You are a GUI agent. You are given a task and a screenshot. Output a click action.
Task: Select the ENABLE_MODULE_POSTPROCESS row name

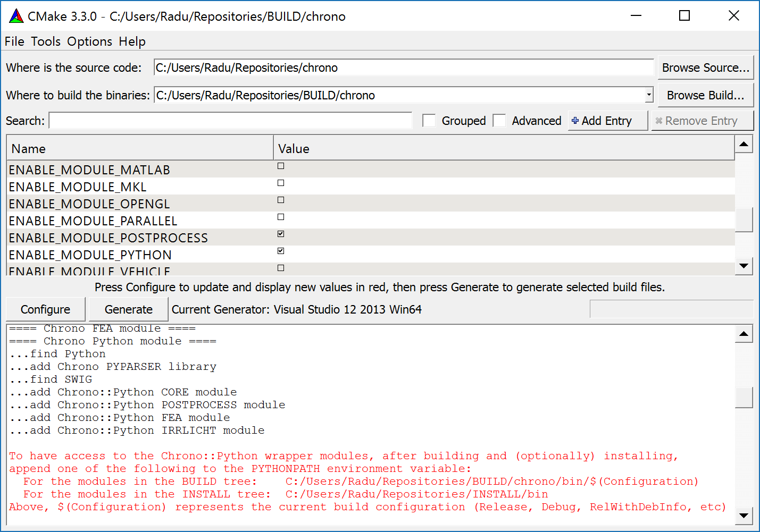pyautogui.click(x=108, y=238)
